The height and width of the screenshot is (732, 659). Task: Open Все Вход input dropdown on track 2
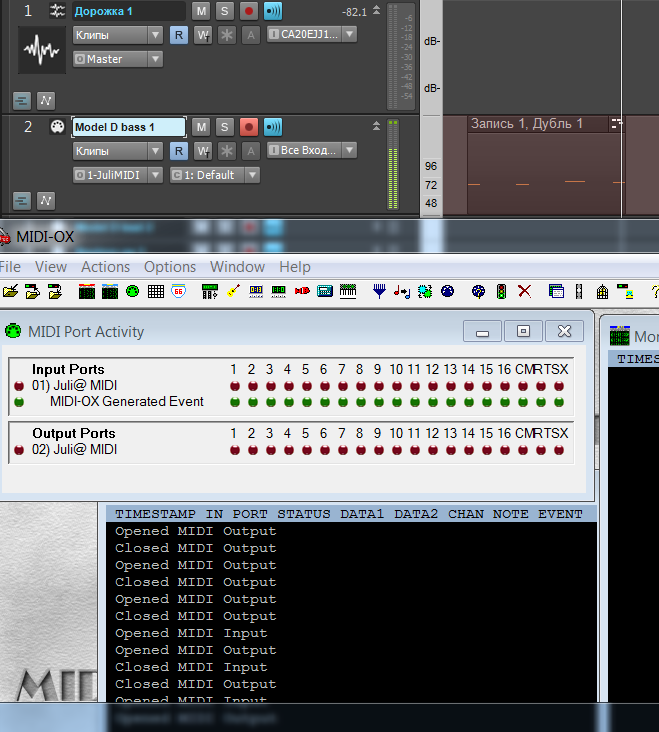[312, 150]
